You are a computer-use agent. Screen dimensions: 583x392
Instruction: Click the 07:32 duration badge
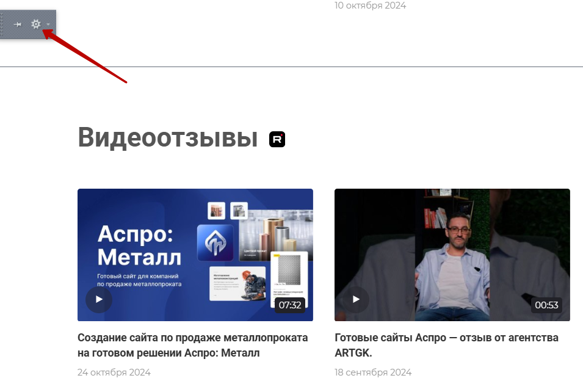coord(290,305)
